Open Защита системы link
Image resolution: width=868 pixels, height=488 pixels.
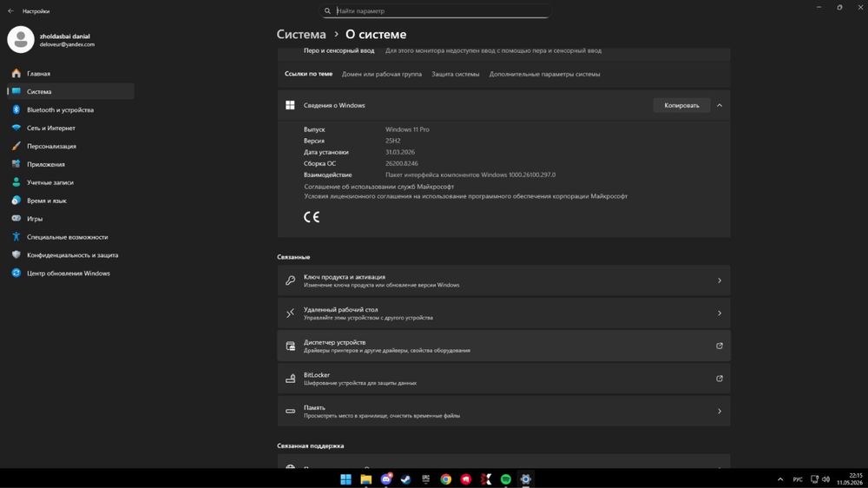455,74
